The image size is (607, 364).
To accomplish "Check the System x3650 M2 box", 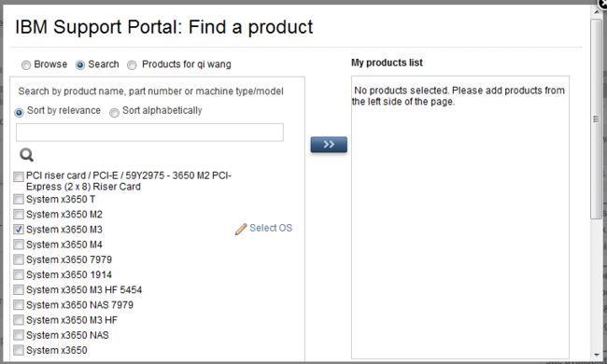I will (18, 215).
